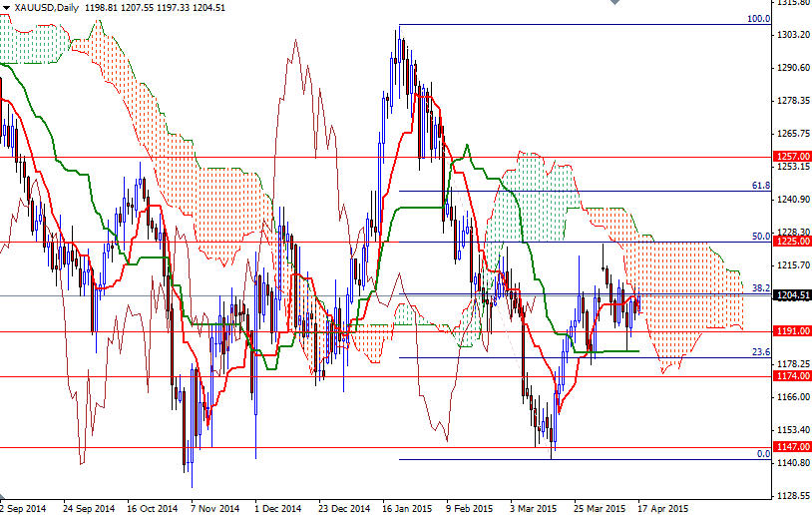Select the 1147.00 red price level label

tap(792, 447)
